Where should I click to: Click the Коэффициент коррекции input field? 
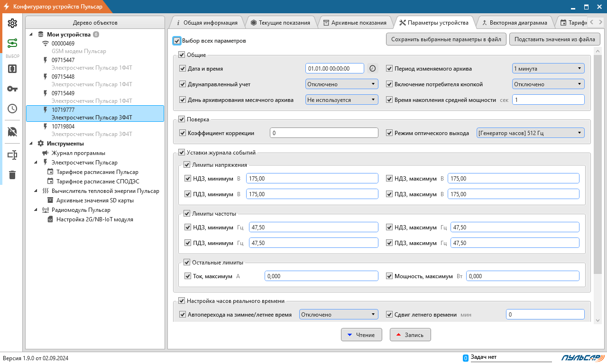click(324, 133)
